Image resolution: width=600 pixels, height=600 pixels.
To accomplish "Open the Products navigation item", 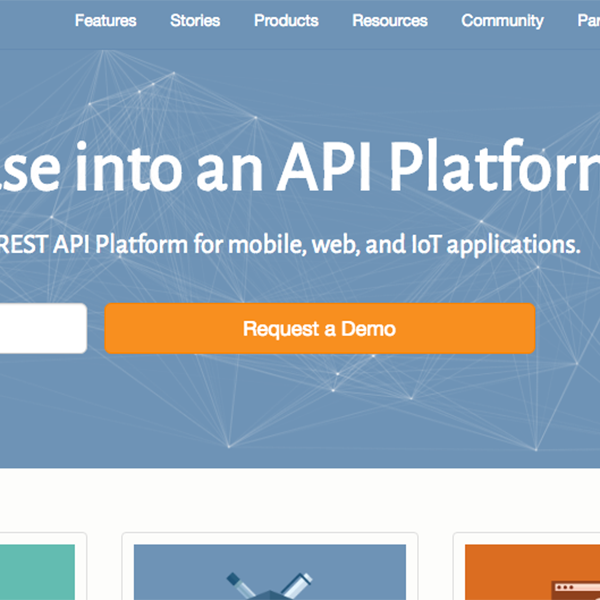I will click(x=286, y=20).
